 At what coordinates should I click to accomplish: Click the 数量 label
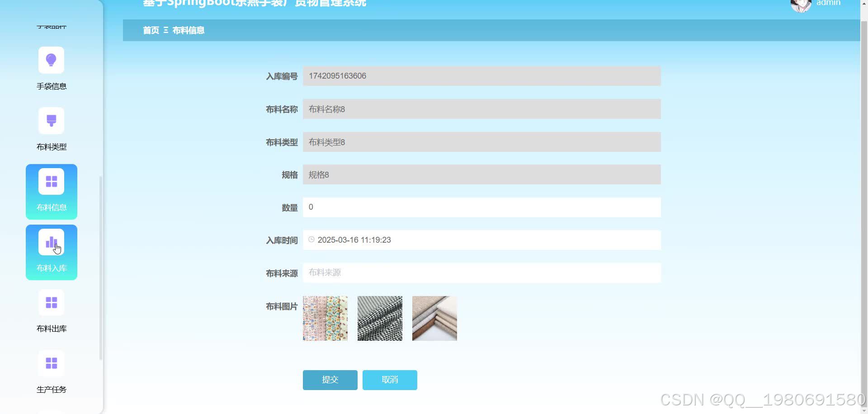(x=290, y=208)
